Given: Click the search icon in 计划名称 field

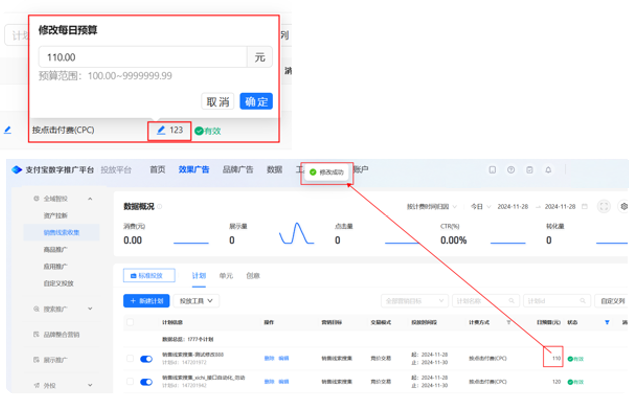Looking at the screenshot, I should tap(511, 301).
